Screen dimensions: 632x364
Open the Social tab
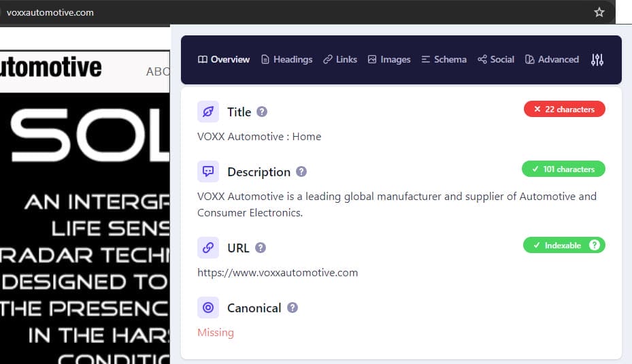click(496, 60)
